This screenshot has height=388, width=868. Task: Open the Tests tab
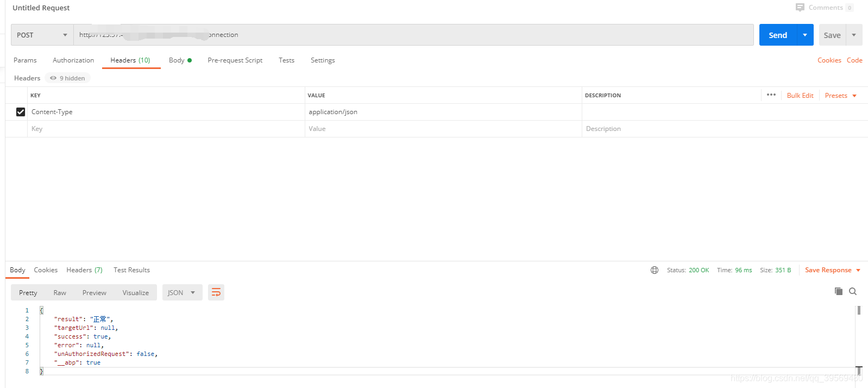point(286,60)
